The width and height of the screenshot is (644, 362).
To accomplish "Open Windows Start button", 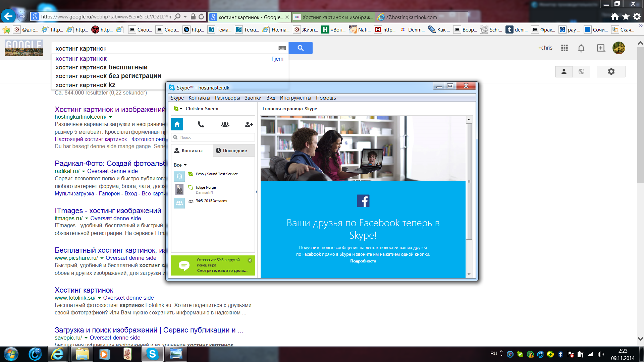I will coord(11,354).
